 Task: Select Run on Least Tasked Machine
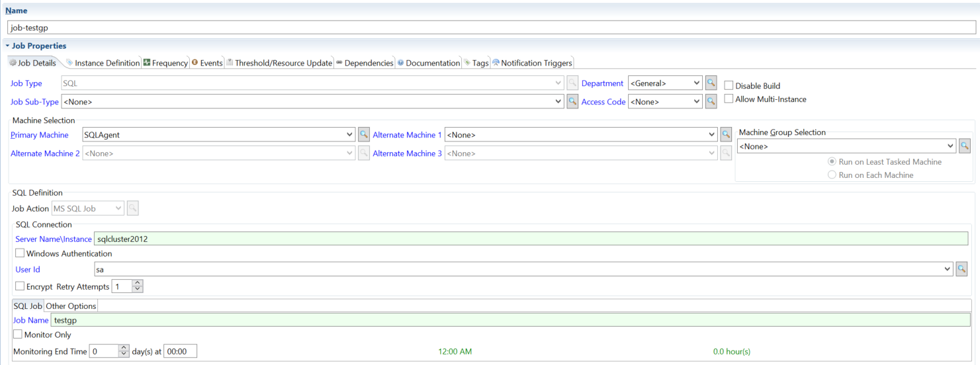click(x=832, y=161)
